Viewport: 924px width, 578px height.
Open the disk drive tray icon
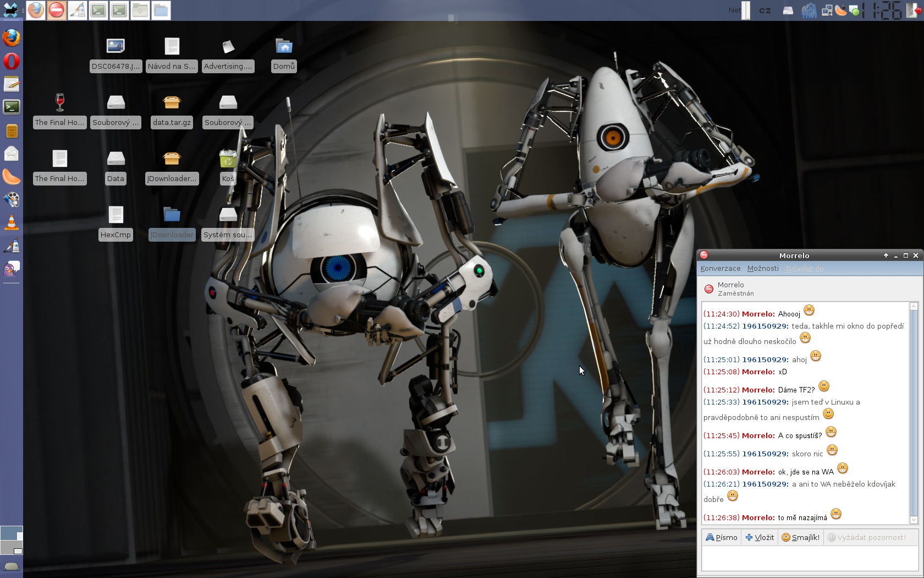pyautogui.click(x=788, y=10)
